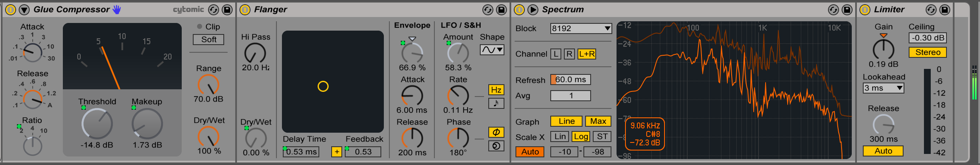Save the Glue Compressor preset
Screen dimensions: 980x165
tap(227, 9)
